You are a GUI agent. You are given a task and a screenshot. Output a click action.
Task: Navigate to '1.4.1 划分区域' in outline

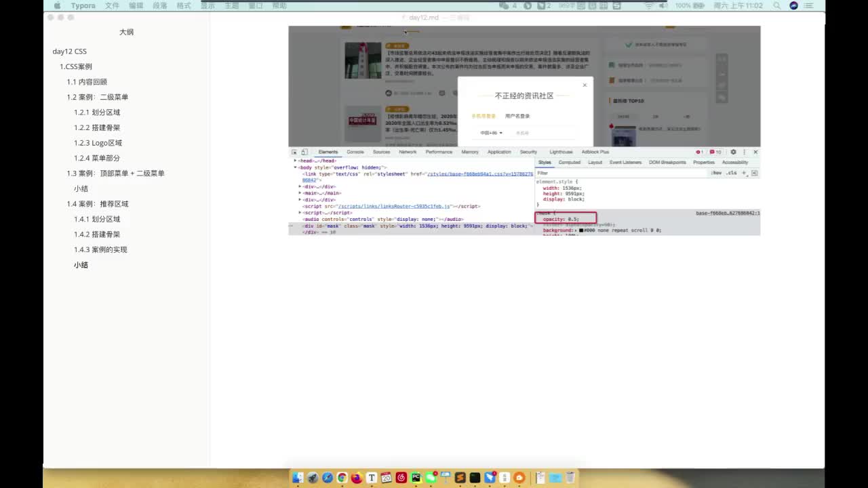tap(97, 219)
